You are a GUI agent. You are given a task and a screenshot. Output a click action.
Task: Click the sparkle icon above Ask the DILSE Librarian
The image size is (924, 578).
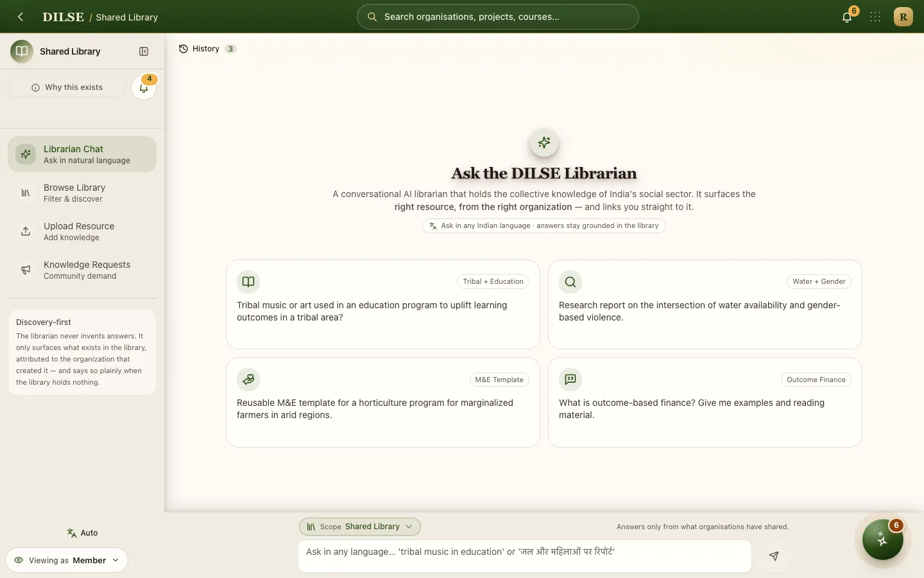tap(544, 143)
